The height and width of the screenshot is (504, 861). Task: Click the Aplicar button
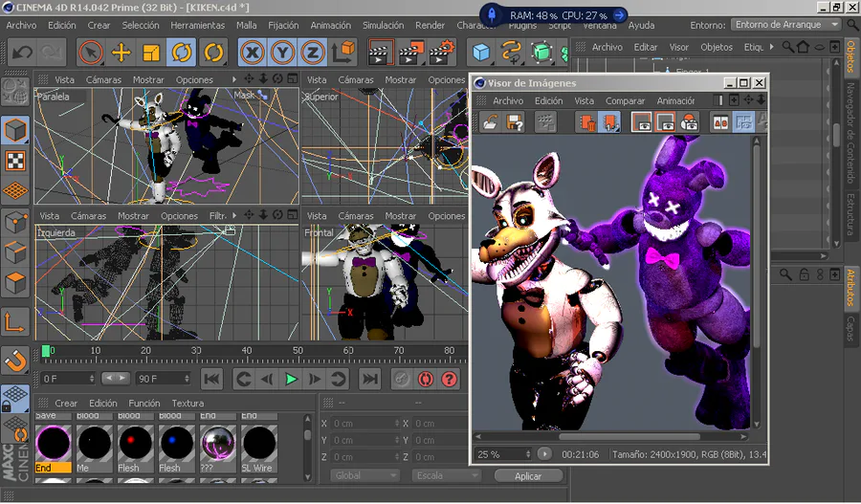coord(528,476)
